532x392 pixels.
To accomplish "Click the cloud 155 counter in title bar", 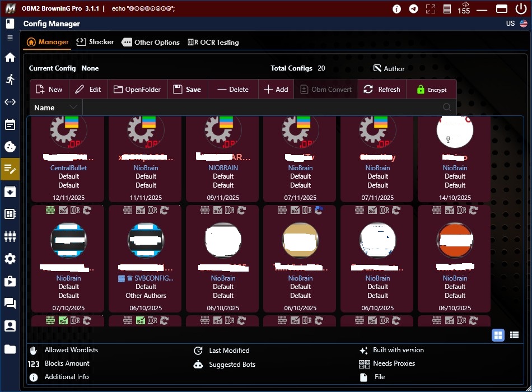I will pyautogui.click(x=464, y=8).
